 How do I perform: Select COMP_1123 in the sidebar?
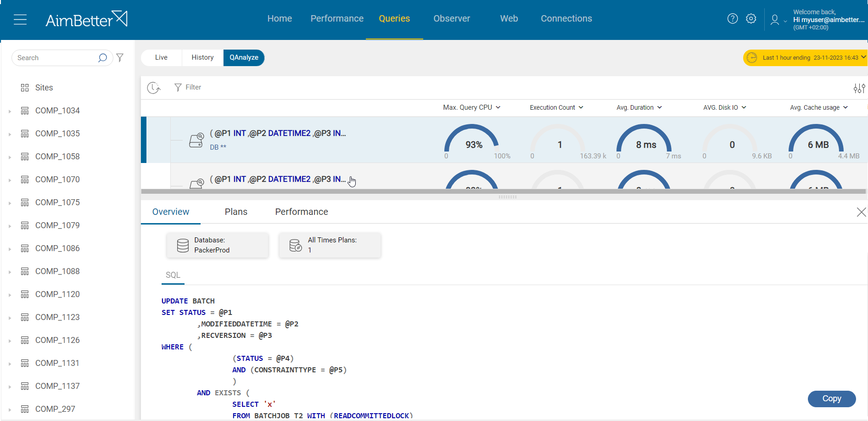pos(57,317)
